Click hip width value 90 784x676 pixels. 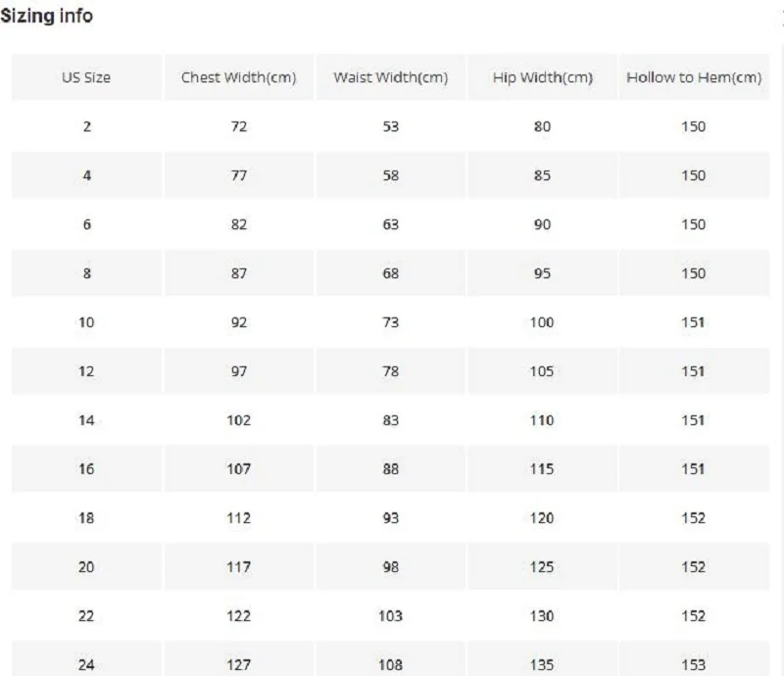pyautogui.click(x=543, y=224)
